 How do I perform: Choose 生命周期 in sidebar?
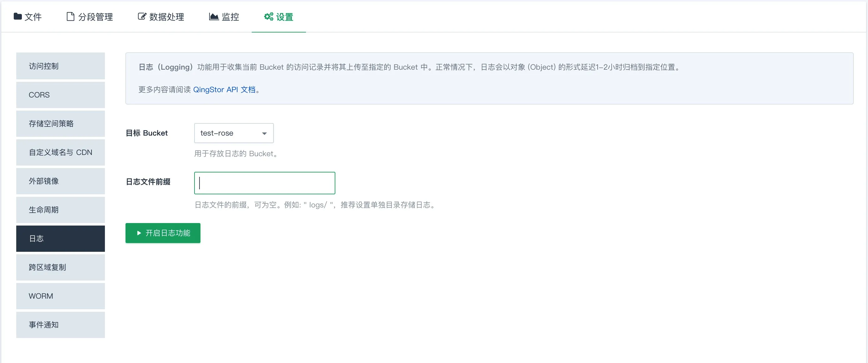pos(60,210)
